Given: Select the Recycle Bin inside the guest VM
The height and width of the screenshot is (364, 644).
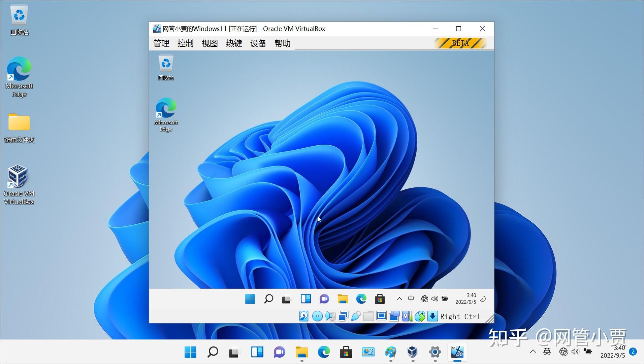Looking at the screenshot, I should point(166,67).
